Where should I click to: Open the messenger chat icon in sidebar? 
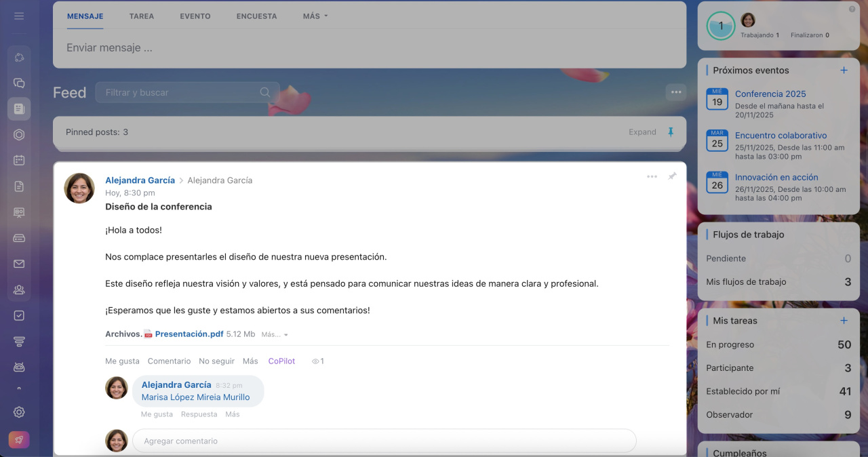click(x=19, y=83)
